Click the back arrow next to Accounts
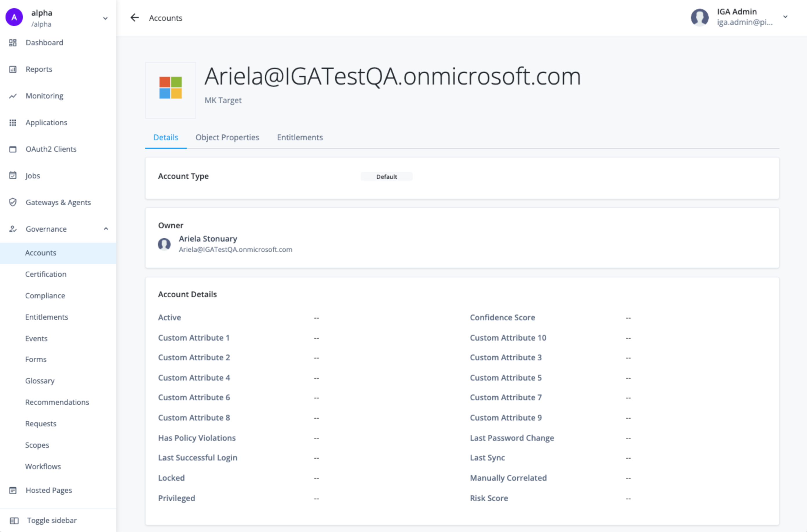 (134, 18)
